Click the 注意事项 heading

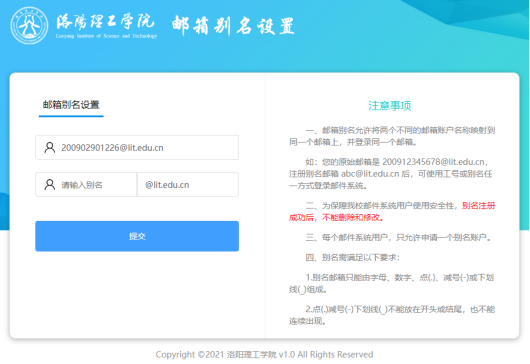[x=389, y=106]
